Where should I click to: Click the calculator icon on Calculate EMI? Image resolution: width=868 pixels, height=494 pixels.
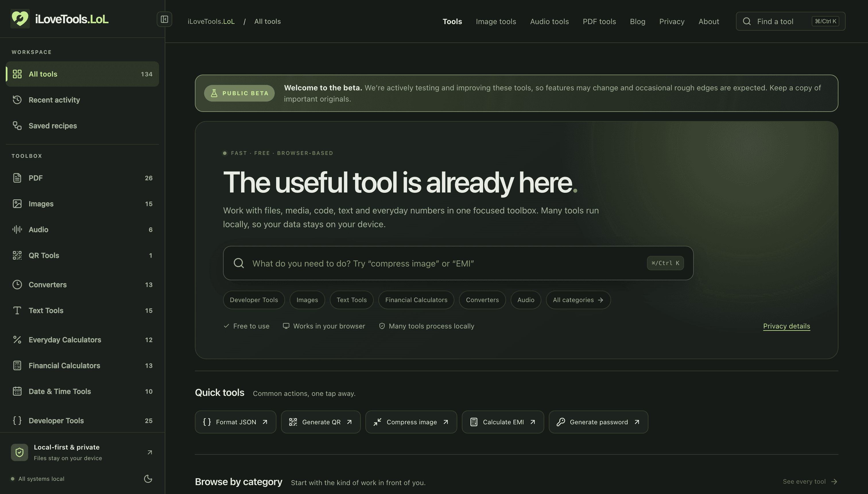[474, 422]
